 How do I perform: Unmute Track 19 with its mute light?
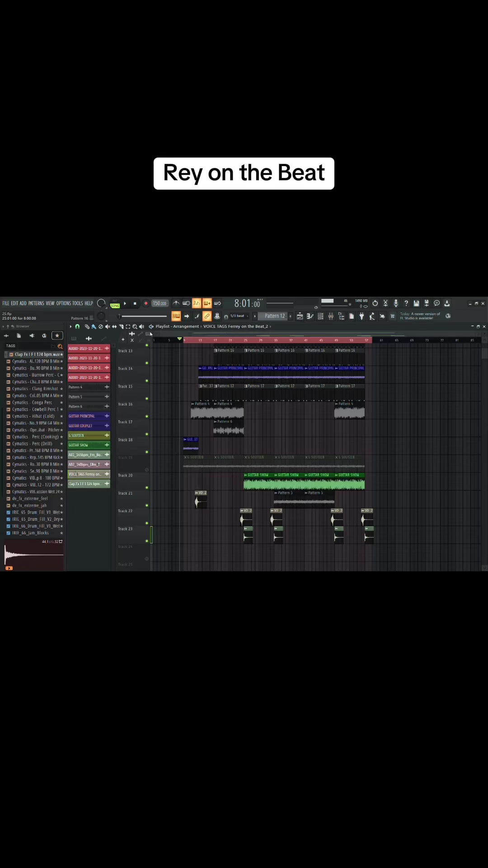[146, 470]
